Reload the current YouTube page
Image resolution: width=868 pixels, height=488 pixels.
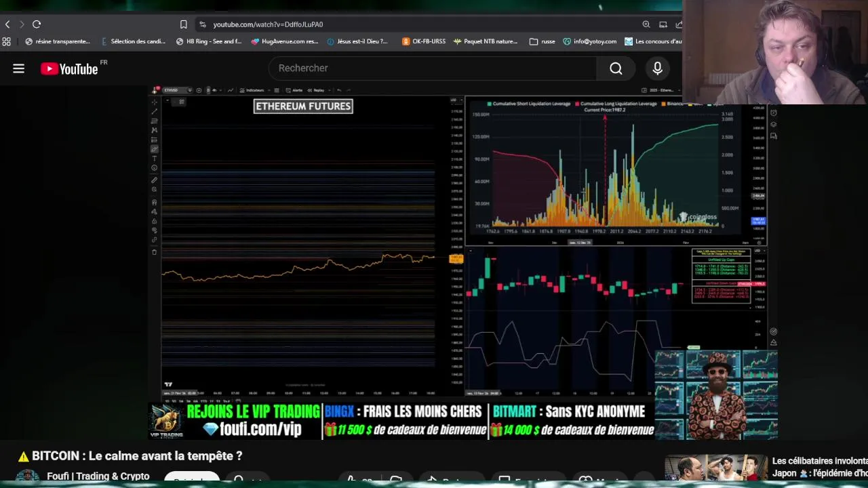[x=37, y=24]
